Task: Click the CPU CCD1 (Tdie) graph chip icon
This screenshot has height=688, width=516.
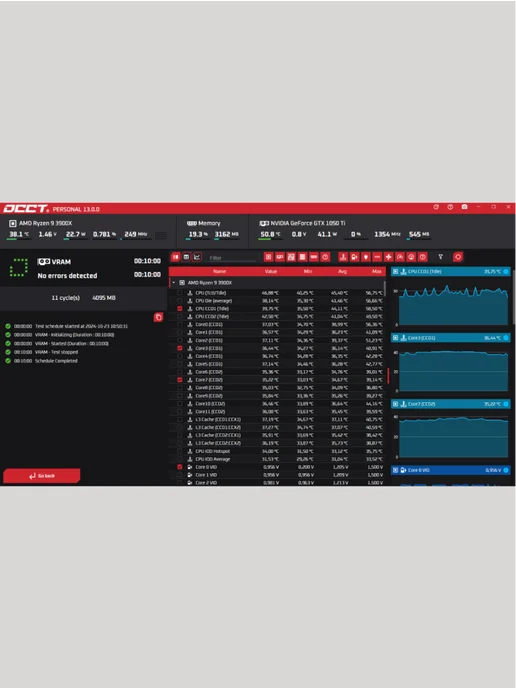Action: click(x=395, y=272)
